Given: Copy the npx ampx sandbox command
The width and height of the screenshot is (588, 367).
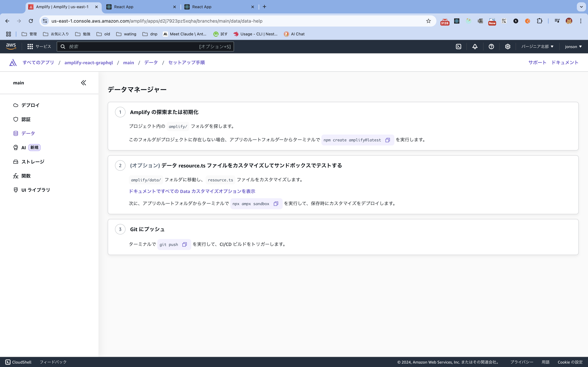Looking at the screenshot, I should (x=276, y=204).
